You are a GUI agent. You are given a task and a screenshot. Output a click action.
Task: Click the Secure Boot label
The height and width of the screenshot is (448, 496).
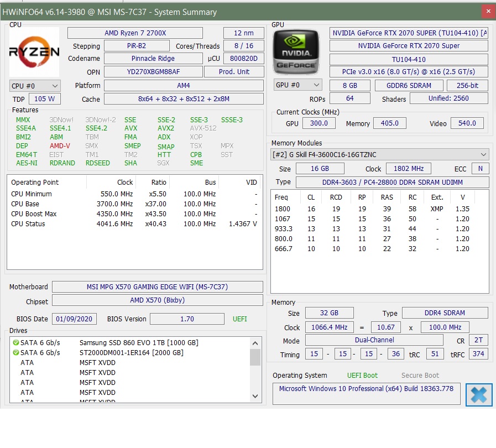point(420,375)
